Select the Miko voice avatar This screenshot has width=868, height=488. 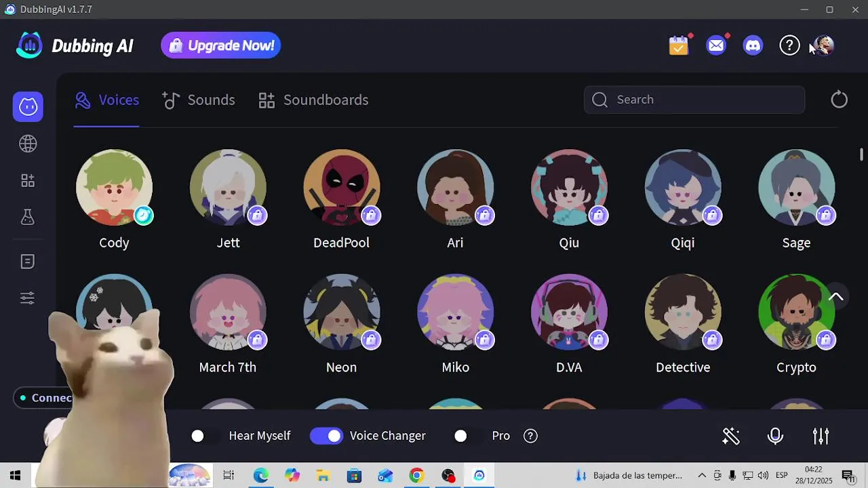tap(455, 312)
